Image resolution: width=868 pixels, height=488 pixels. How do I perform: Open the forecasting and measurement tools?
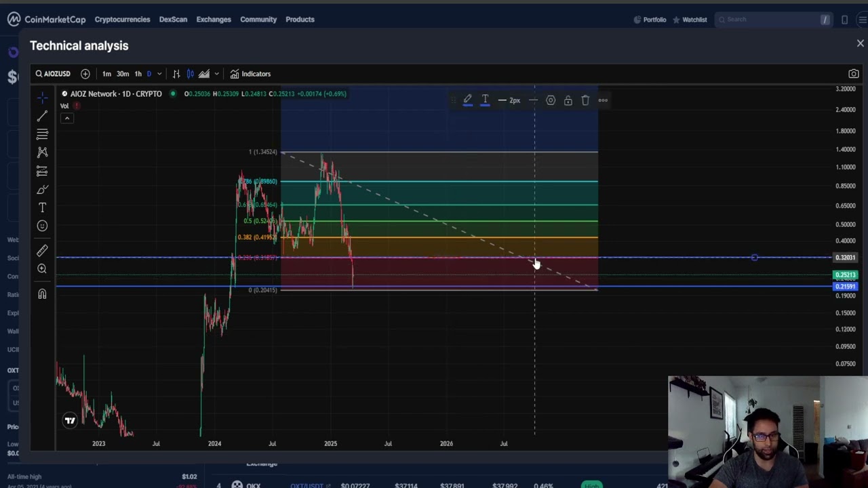[x=42, y=171]
